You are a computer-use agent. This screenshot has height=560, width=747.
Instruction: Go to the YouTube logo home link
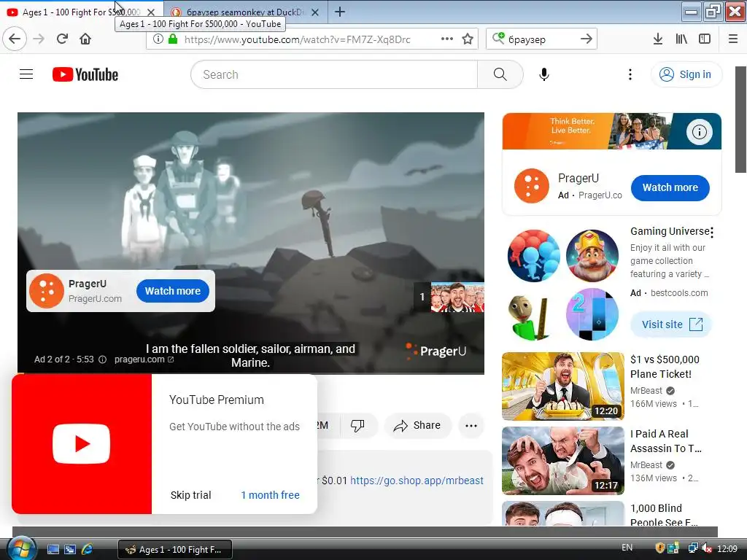(x=85, y=74)
